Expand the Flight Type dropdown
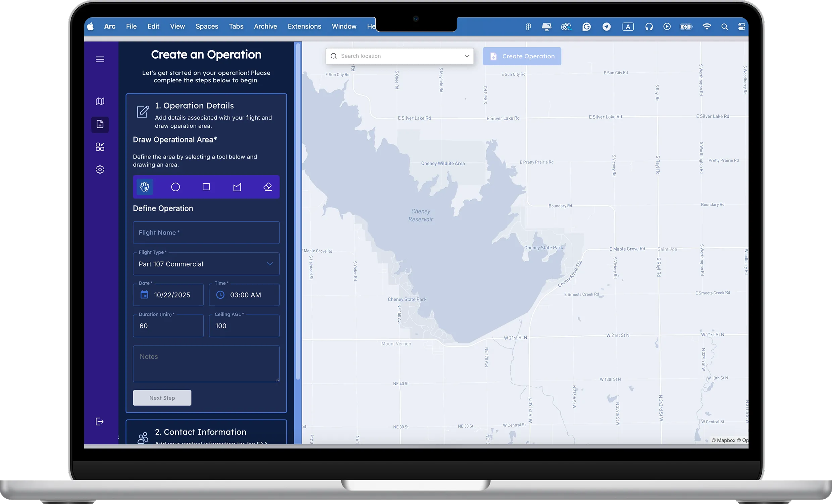 [x=270, y=264]
